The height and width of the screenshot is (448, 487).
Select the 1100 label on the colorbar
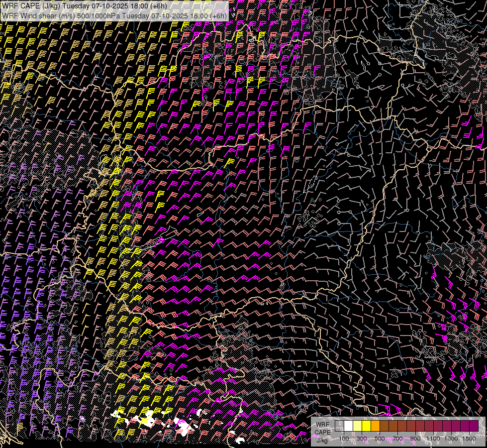(433, 439)
